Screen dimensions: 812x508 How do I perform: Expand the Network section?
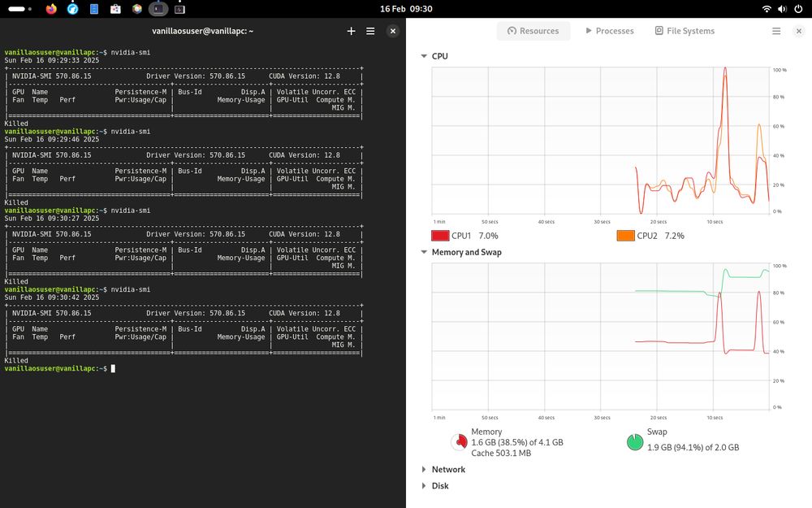[424, 469]
